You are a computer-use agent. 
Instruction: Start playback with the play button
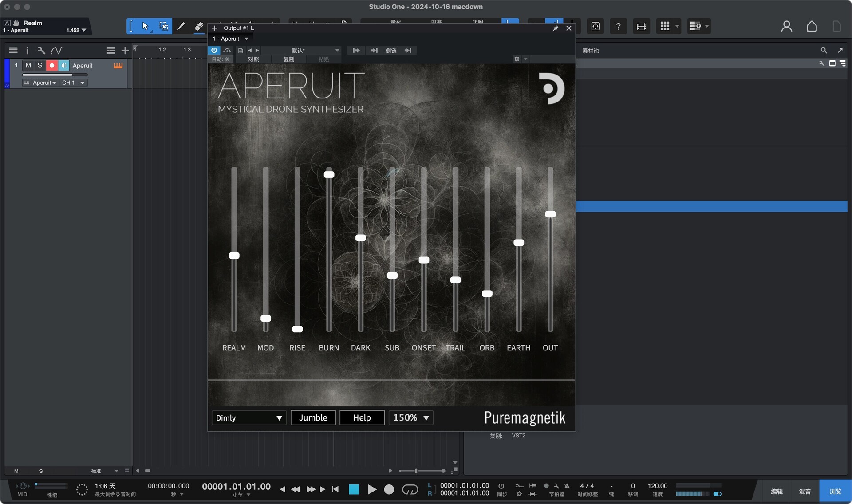point(372,489)
